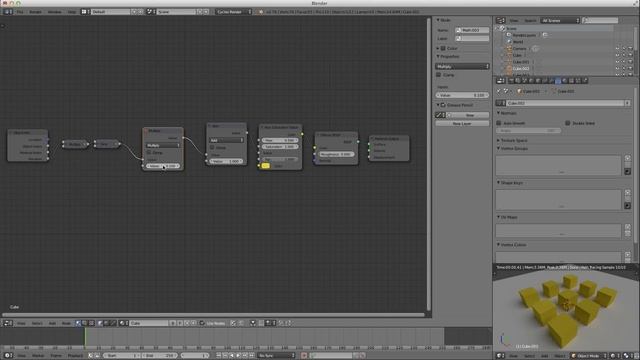Open the Node menu in node editor header
This screenshot has height=360, width=640.
(x=66, y=323)
